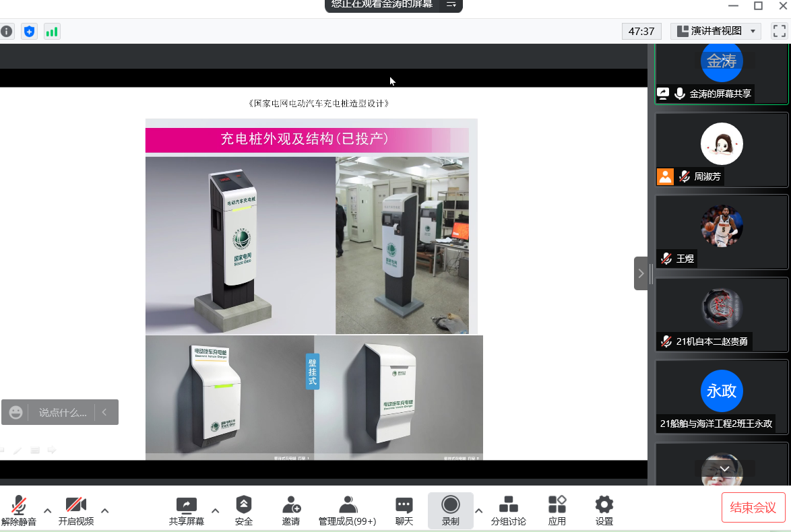791x532 pixels.
Task: Click muted mic icon beside 王煜
Action: (666, 259)
